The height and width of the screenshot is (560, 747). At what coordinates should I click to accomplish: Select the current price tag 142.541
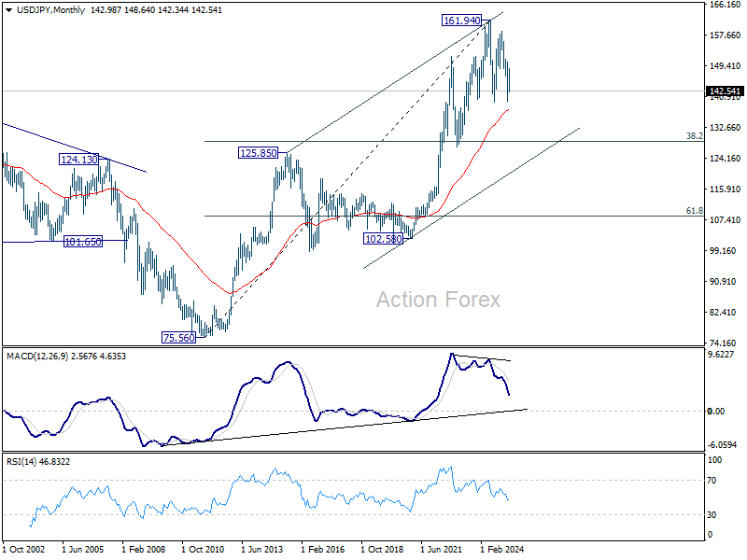(725, 91)
